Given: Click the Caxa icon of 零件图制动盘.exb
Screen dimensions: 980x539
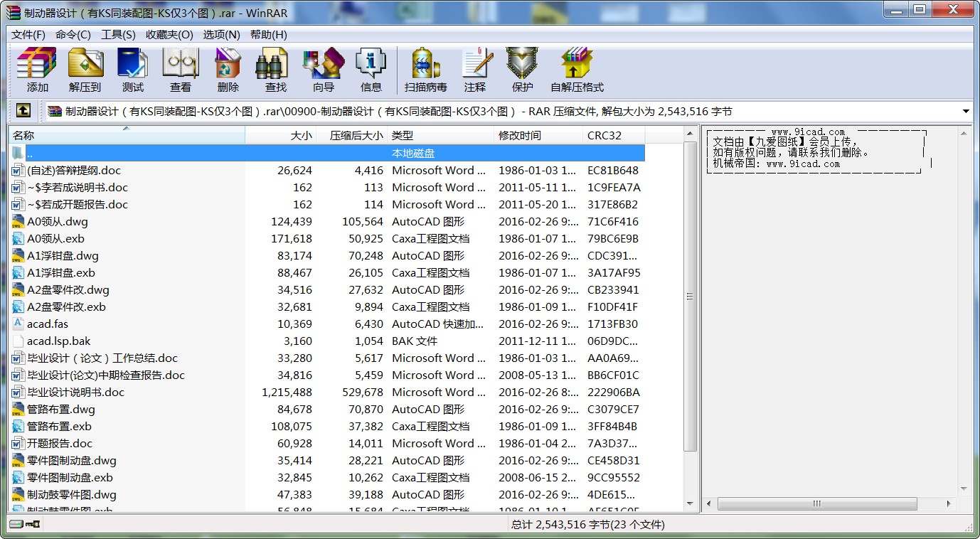Looking at the screenshot, I should click(18, 478).
